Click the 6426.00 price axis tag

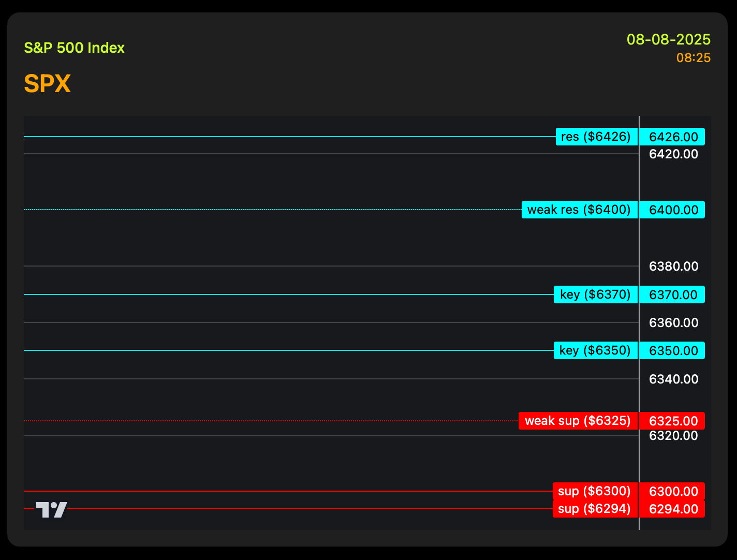coord(672,137)
